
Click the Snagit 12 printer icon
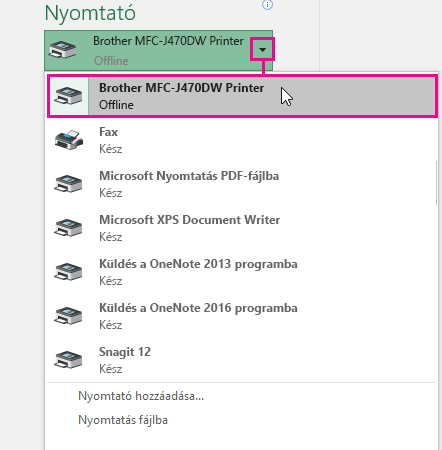coord(68,360)
